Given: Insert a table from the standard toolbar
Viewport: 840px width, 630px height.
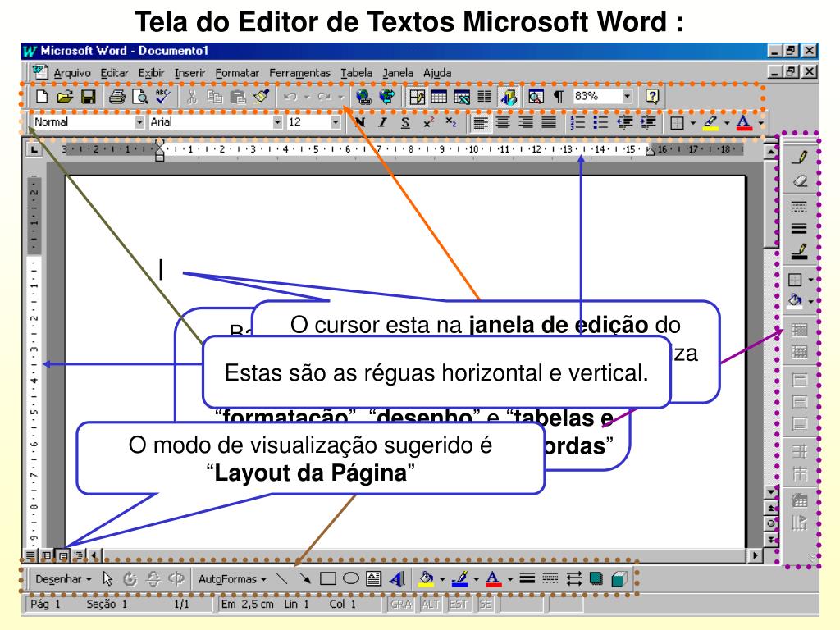Looking at the screenshot, I should [439, 97].
